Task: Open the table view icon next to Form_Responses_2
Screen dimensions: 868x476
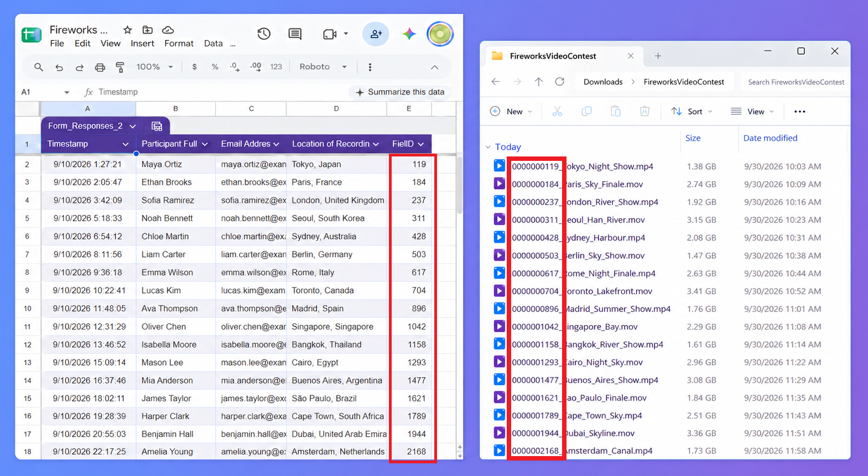Action: [x=157, y=126]
